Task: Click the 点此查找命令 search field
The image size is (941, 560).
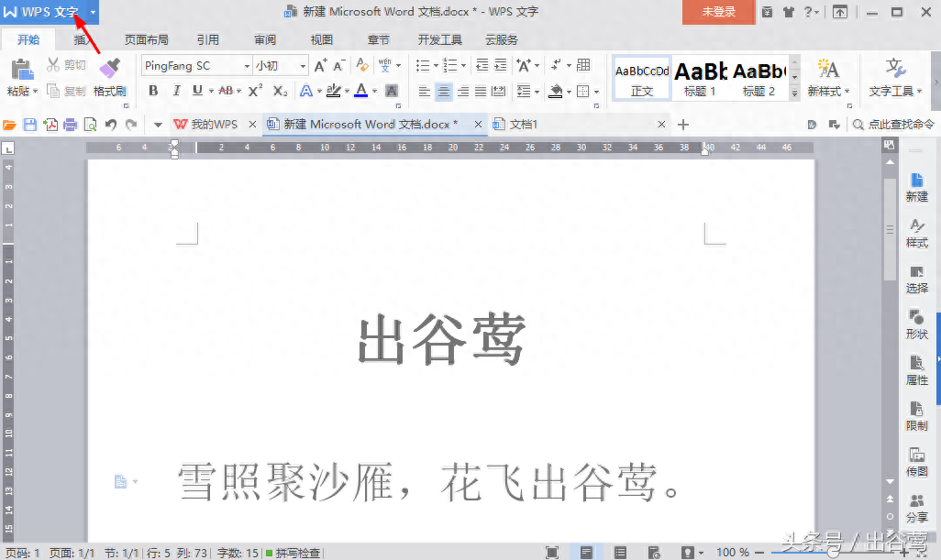Action: coord(893,124)
